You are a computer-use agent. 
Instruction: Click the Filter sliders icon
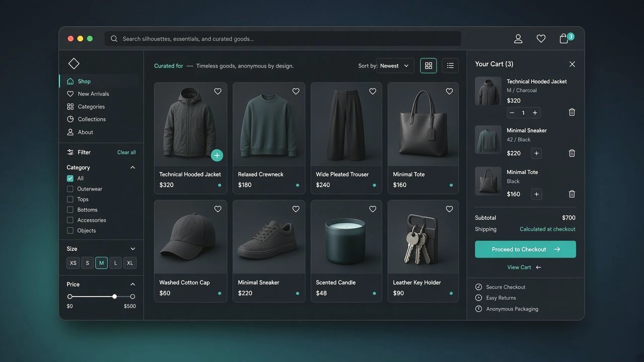(x=70, y=152)
